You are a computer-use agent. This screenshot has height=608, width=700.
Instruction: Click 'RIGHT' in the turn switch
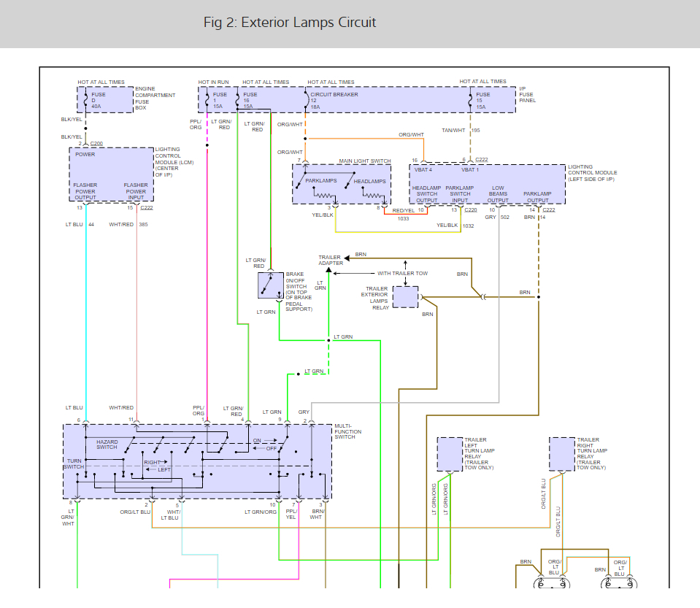pyautogui.click(x=152, y=463)
